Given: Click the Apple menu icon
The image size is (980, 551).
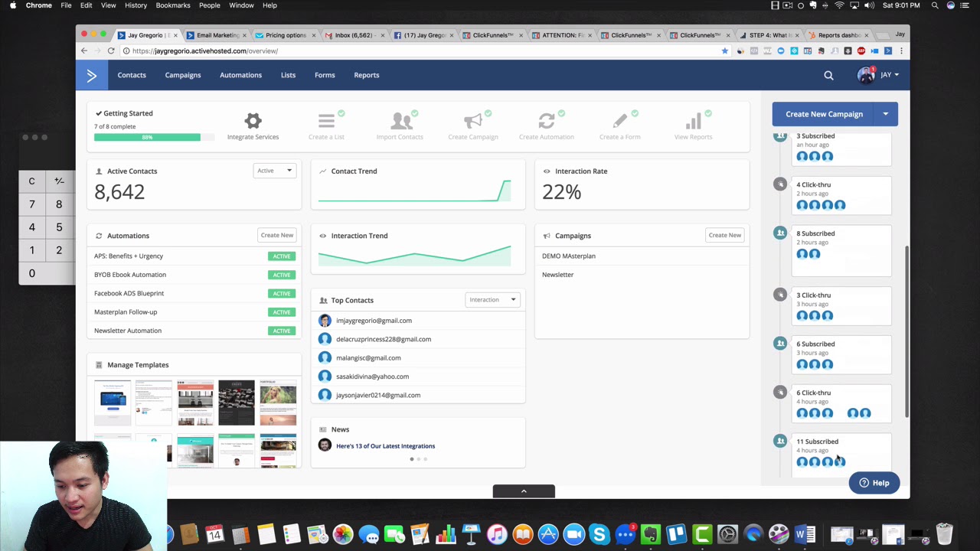Looking at the screenshot, I should click(13, 5).
